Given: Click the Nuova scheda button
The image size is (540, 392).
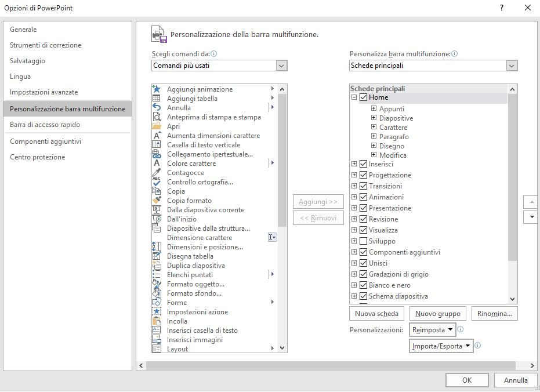Looking at the screenshot, I should (377, 314).
